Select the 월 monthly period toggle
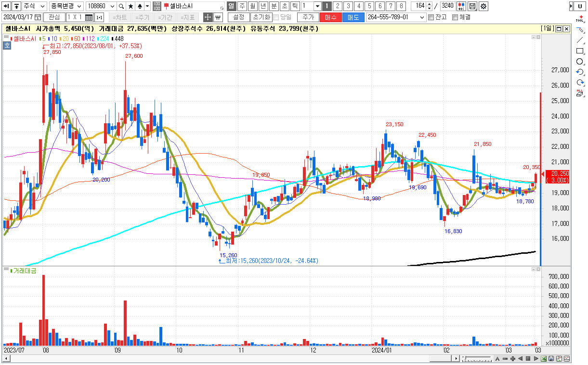The width and height of the screenshot is (588, 365). (252, 6)
